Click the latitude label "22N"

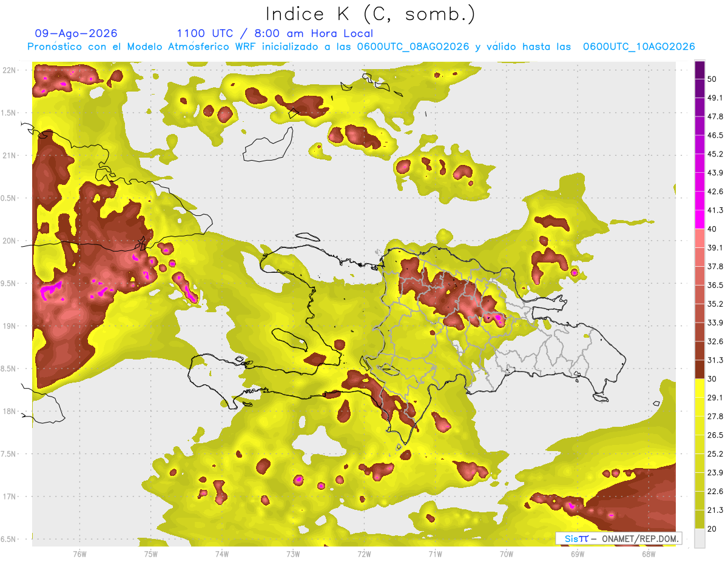click(9, 70)
